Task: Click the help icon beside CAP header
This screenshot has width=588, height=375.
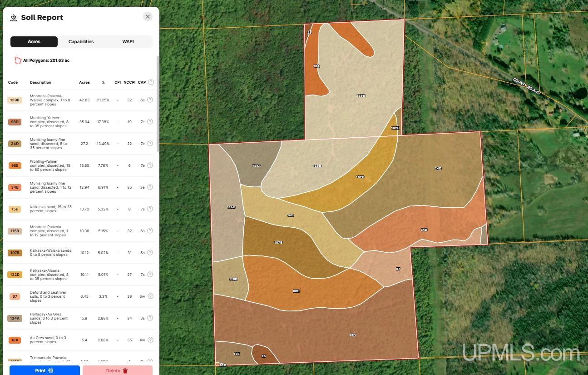Action: [x=151, y=82]
